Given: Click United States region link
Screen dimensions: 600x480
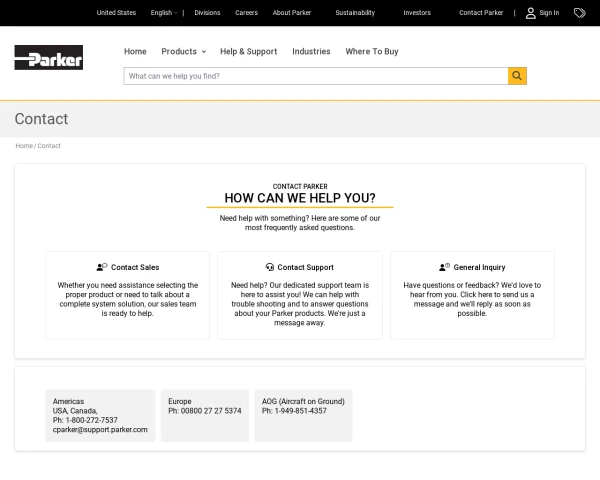Looking at the screenshot, I should pyautogui.click(x=116, y=13).
